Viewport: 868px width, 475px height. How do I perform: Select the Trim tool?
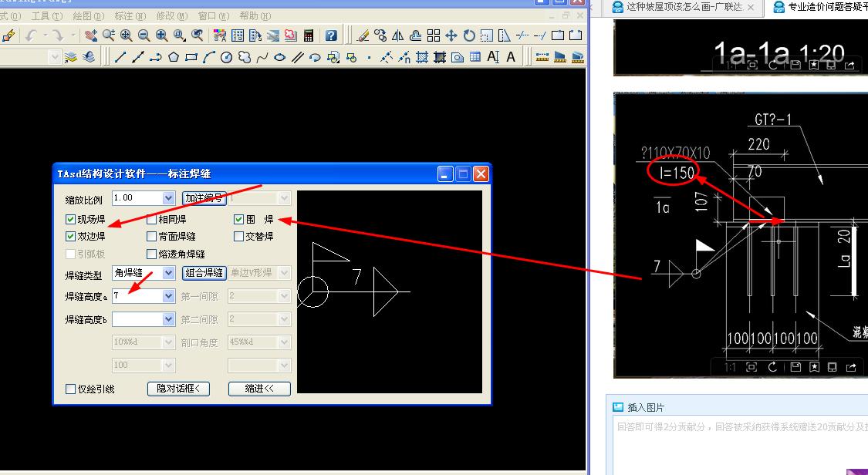point(522,35)
